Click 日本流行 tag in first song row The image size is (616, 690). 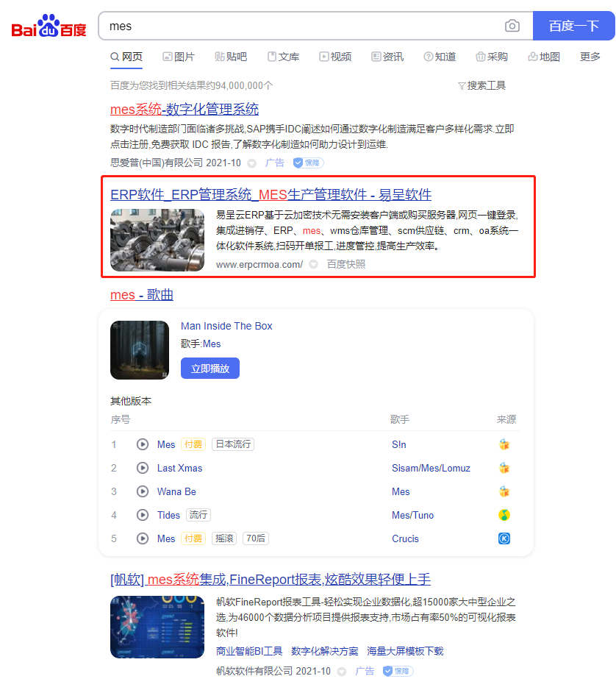tap(233, 444)
